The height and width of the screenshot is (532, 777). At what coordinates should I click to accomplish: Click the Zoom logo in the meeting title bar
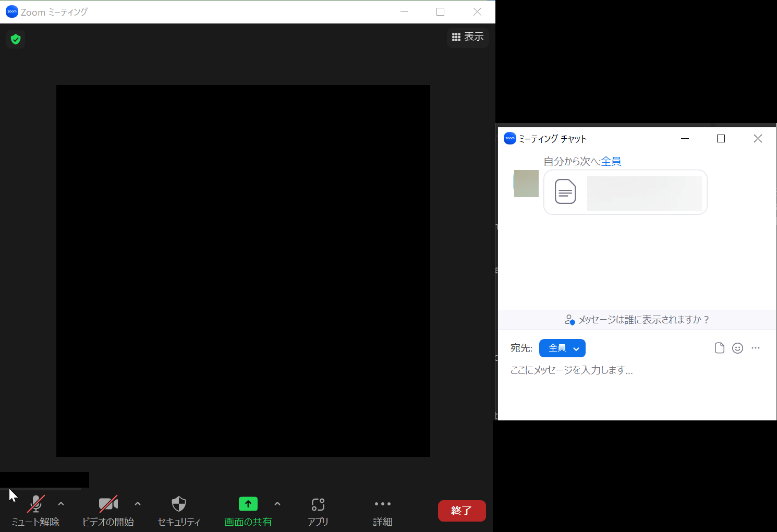(x=11, y=11)
